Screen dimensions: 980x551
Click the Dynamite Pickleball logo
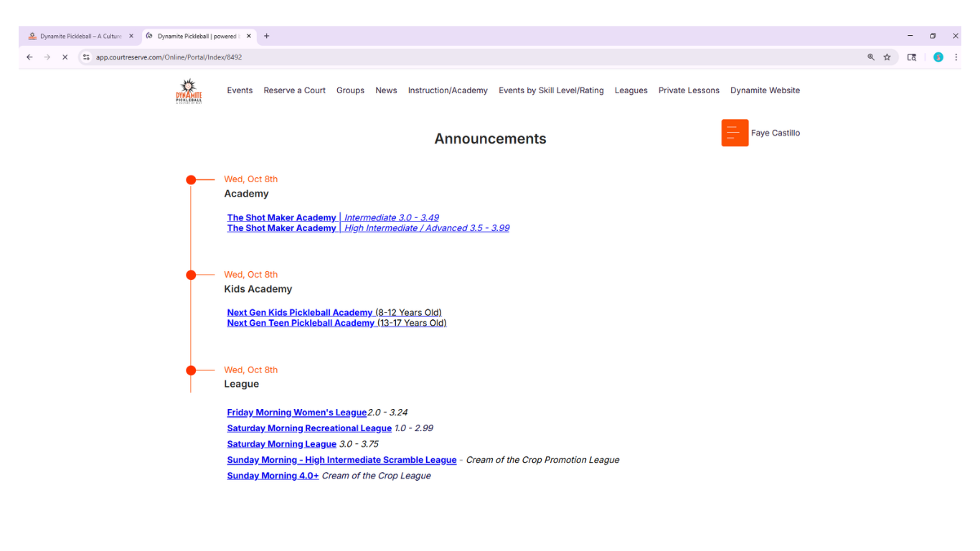coord(189,91)
